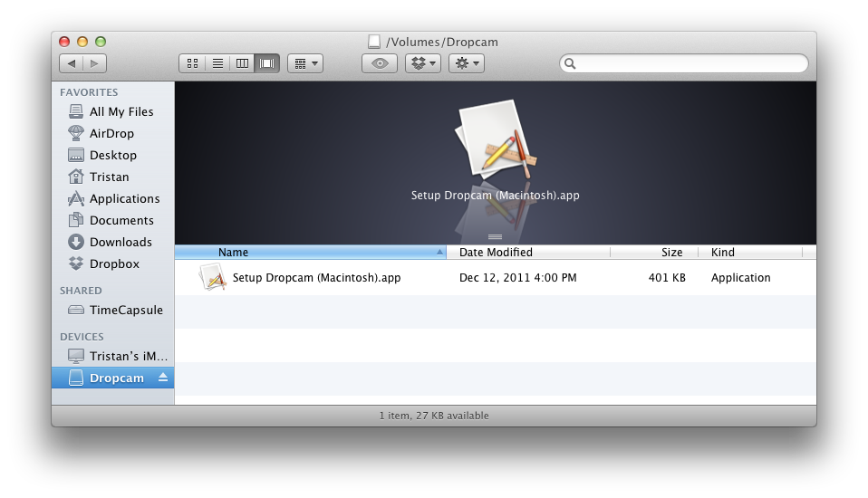The width and height of the screenshot is (868, 498).
Task: Minimize the Finder window with yellow button
Action: click(82, 42)
